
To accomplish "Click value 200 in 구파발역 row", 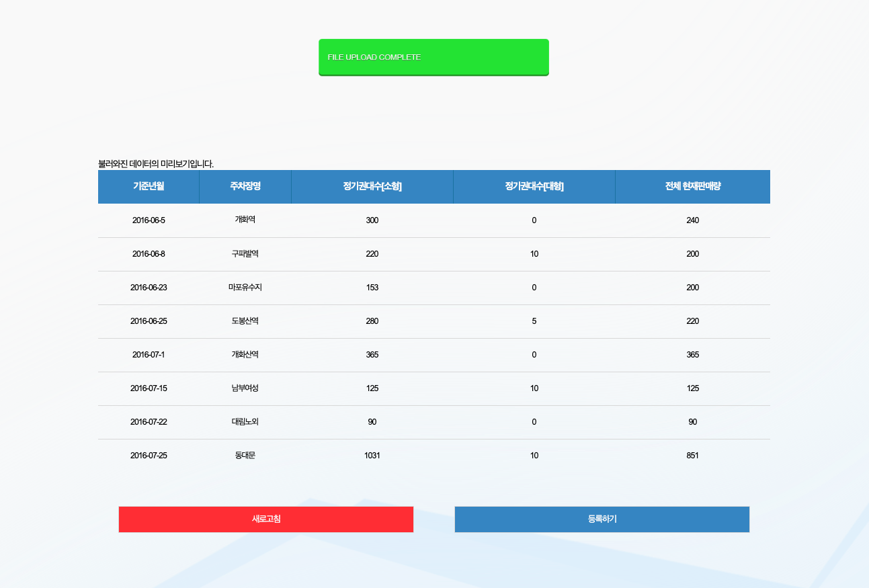I will [693, 254].
